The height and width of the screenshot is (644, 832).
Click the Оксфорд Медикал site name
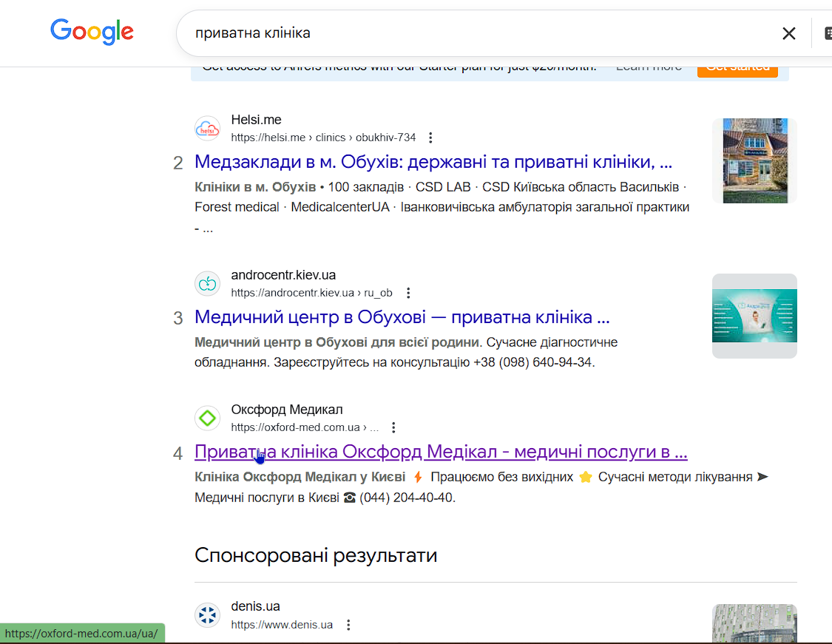[286, 410]
